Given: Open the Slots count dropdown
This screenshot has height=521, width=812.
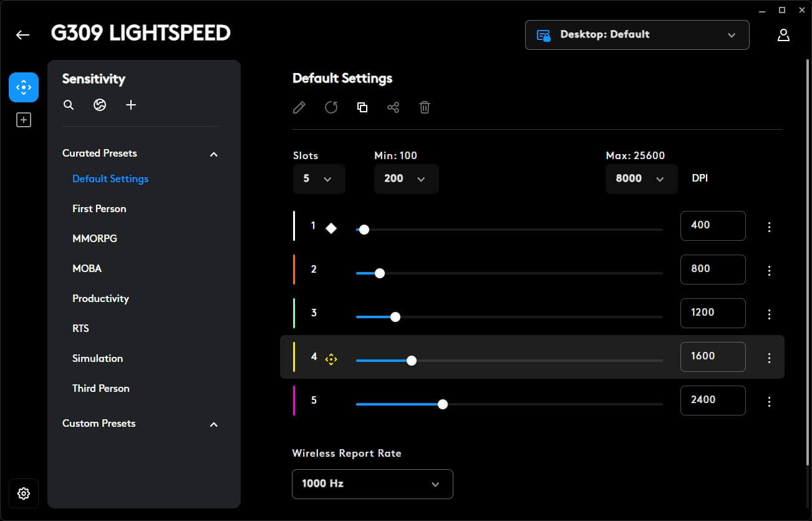Looking at the screenshot, I should click(319, 179).
